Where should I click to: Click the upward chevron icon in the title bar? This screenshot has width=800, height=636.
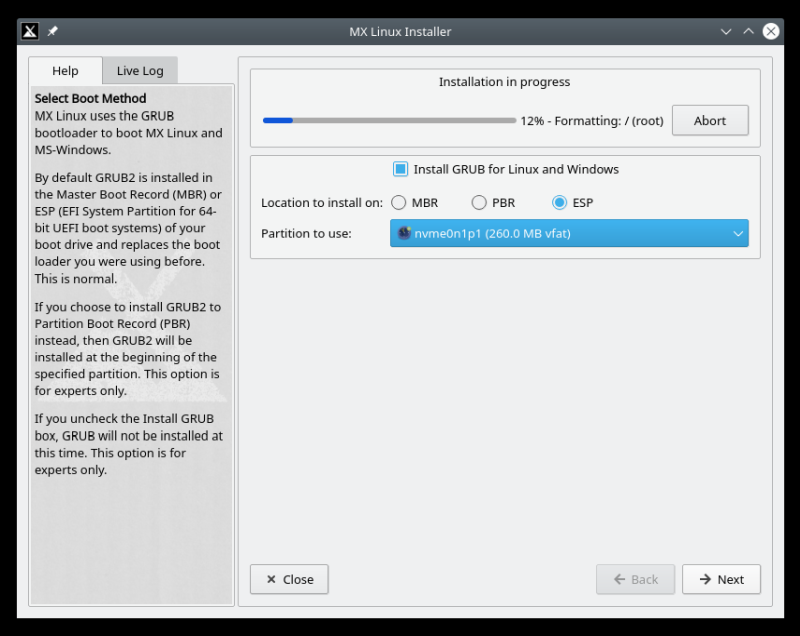click(x=748, y=31)
